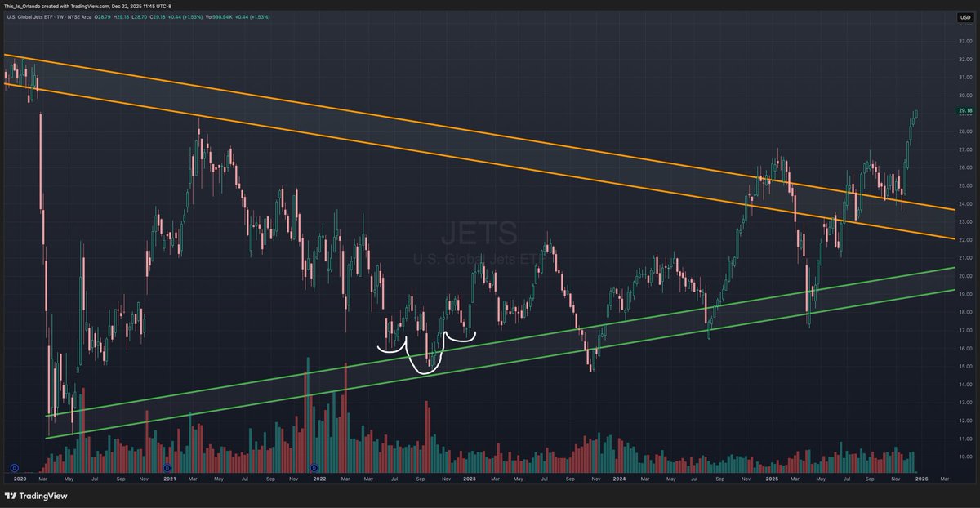Click the TradingView.com text in the header
980x508 pixels.
pos(90,6)
